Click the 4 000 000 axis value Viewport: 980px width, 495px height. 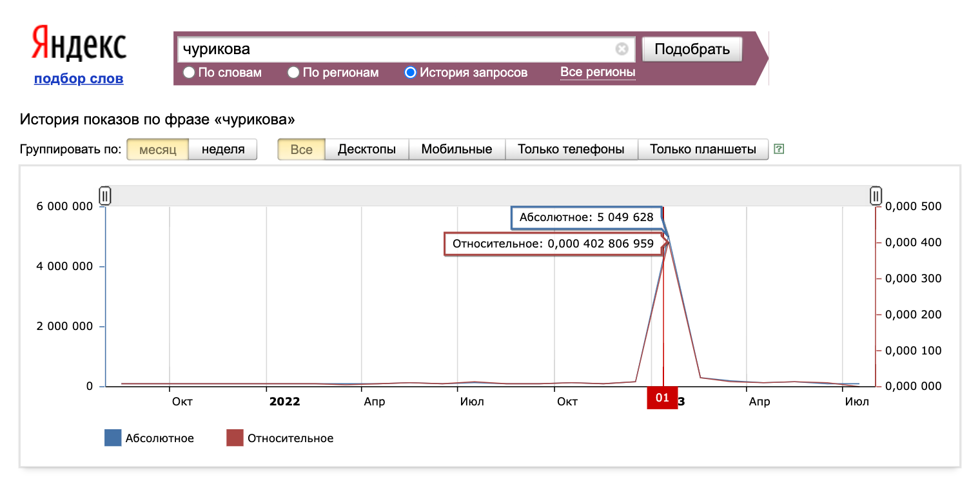(64, 266)
